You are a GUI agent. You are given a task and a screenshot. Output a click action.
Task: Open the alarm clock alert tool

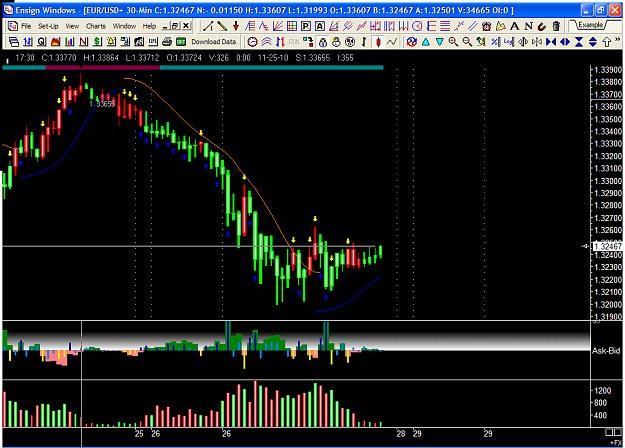pyautogui.click(x=486, y=26)
